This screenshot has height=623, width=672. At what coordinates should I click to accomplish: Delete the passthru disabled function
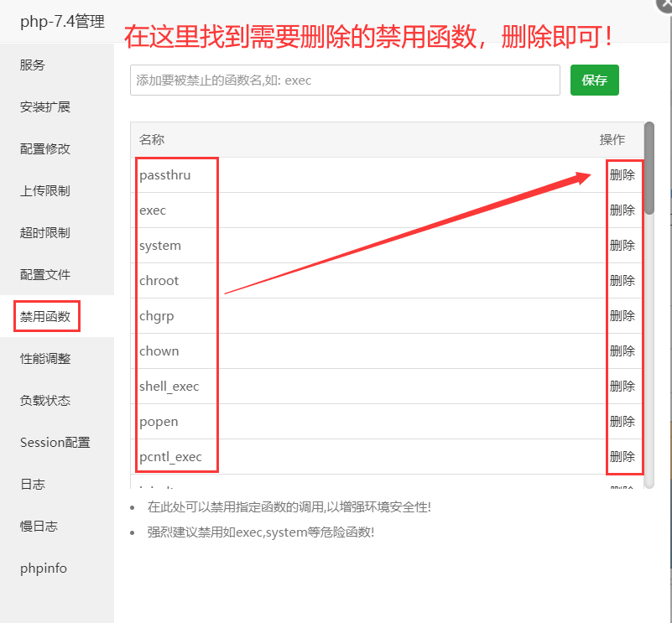622,175
